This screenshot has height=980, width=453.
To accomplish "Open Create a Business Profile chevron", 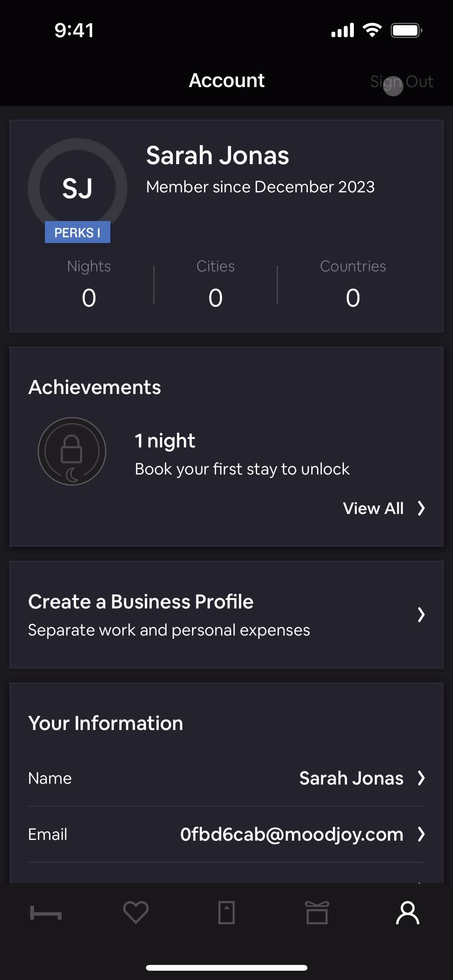I will point(421,615).
